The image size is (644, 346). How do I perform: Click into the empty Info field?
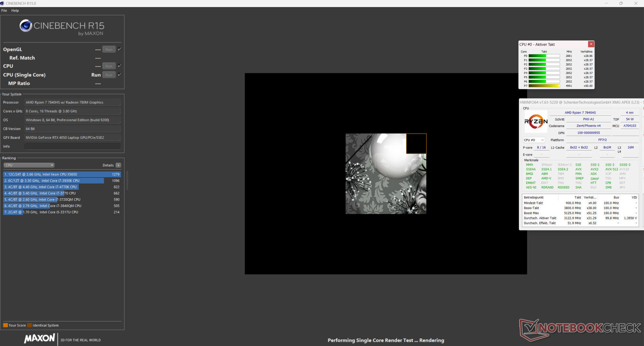point(72,146)
